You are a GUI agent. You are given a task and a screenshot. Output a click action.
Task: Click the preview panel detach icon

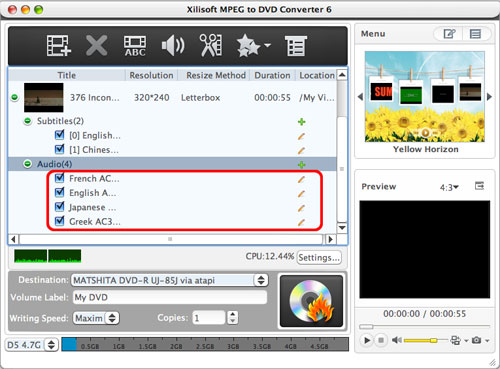coord(479,186)
